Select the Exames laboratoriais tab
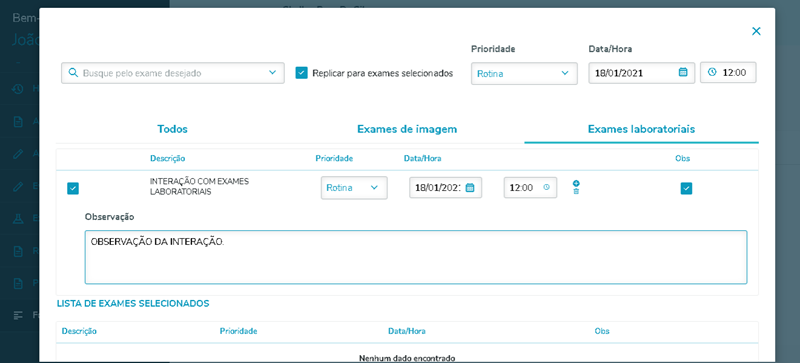 [641, 129]
